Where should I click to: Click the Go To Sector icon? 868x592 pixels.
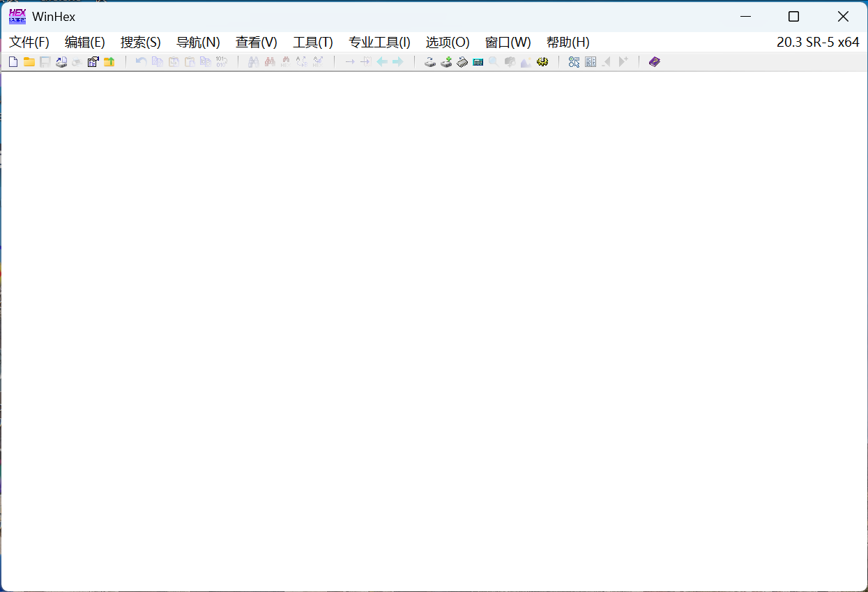(365, 62)
